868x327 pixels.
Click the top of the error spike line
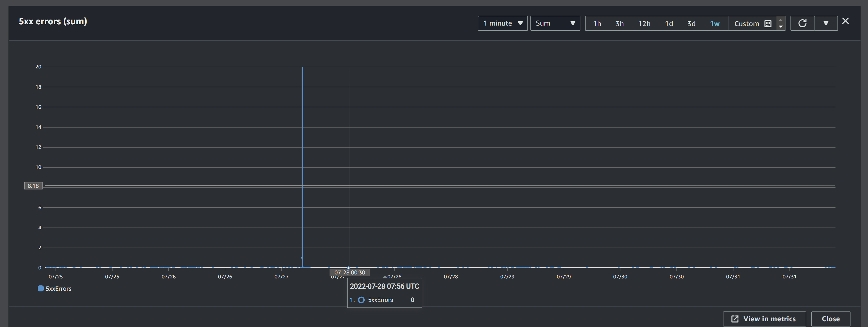pos(302,67)
